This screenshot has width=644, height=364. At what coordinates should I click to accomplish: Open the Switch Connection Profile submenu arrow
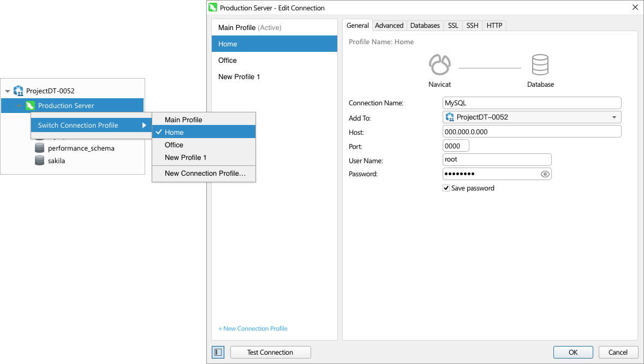click(x=144, y=126)
